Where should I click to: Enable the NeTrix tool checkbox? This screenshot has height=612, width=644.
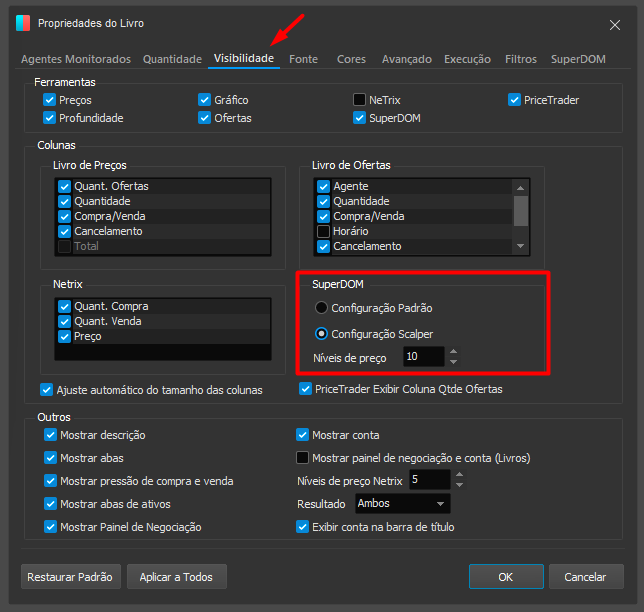click(359, 100)
